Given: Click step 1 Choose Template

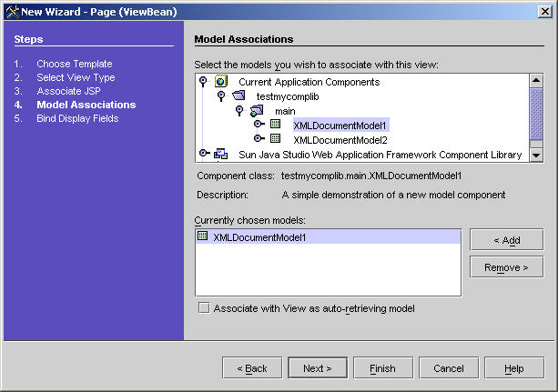Looking at the screenshot, I should pos(75,64).
